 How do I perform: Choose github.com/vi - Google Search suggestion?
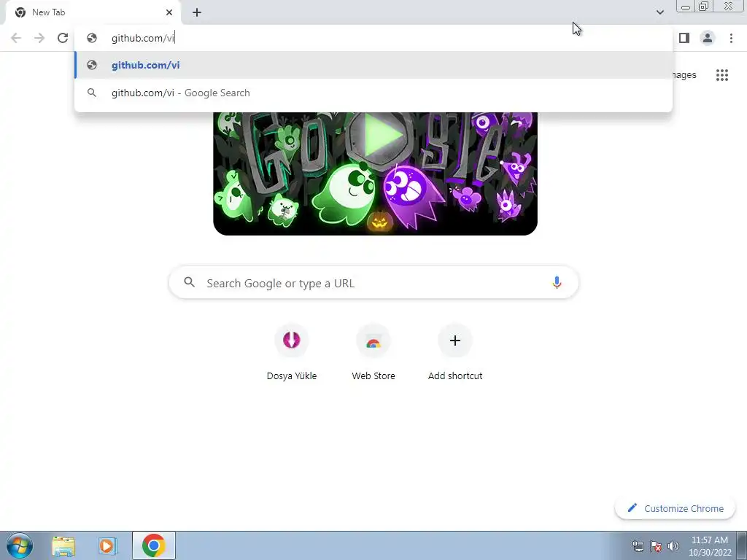(373, 93)
